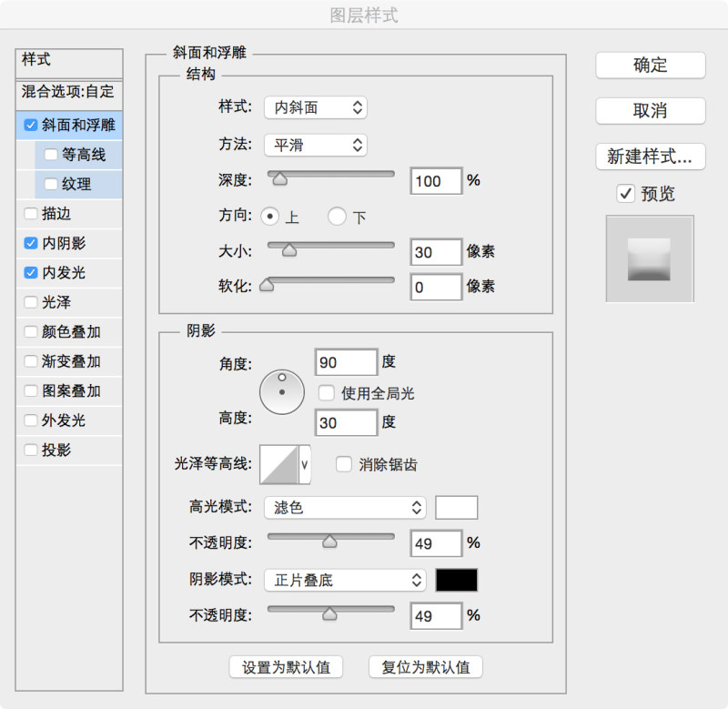
Task: Check the 投影 checkbox
Action: tap(31, 450)
